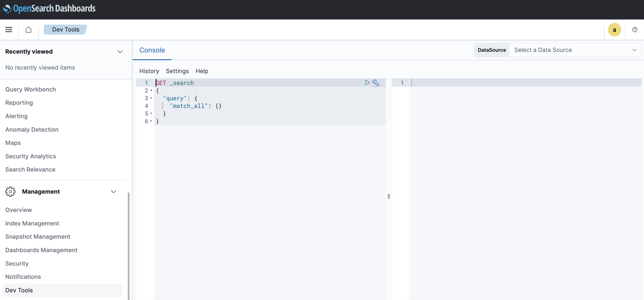This screenshot has height=300, width=644.
Task: Open Security Analytics
Action: pos(30,156)
